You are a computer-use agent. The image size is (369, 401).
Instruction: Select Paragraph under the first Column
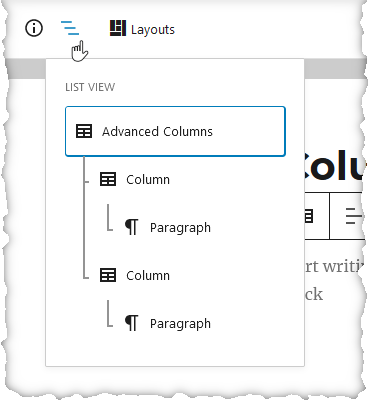tap(168, 227)
